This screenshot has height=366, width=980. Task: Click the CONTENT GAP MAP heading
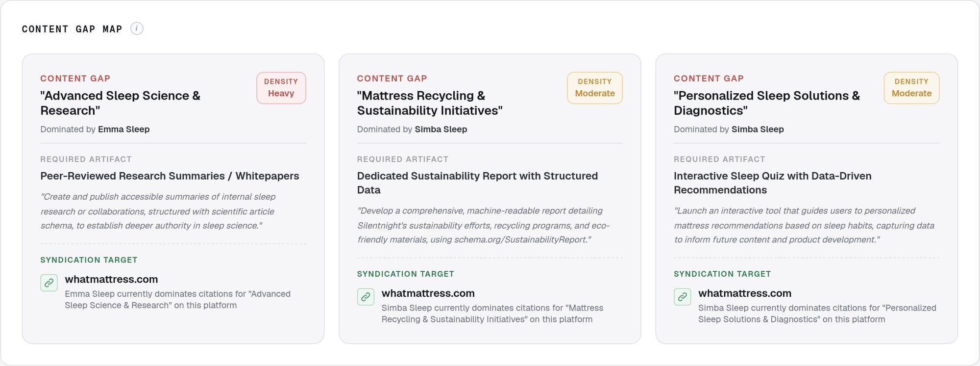click(72, 29)
